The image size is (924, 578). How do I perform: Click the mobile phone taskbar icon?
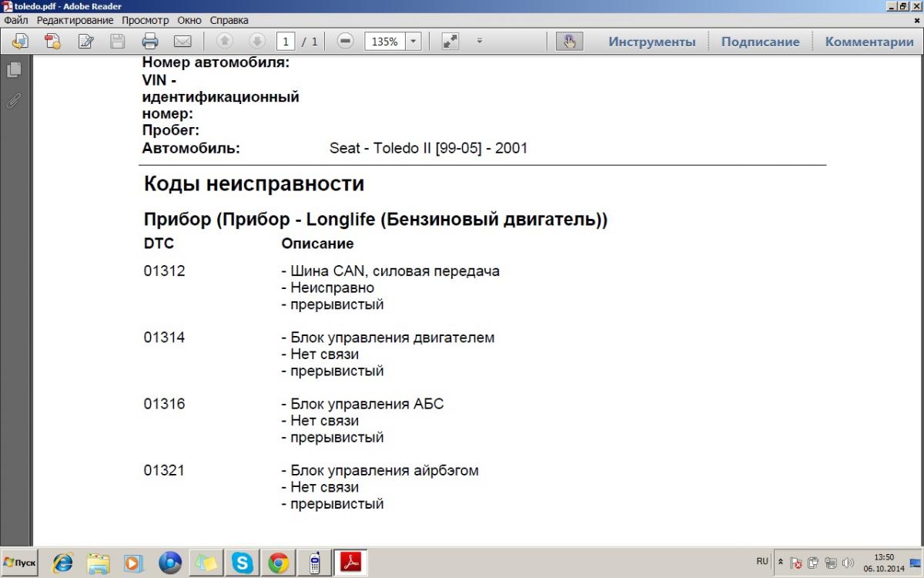pos(314,563)
